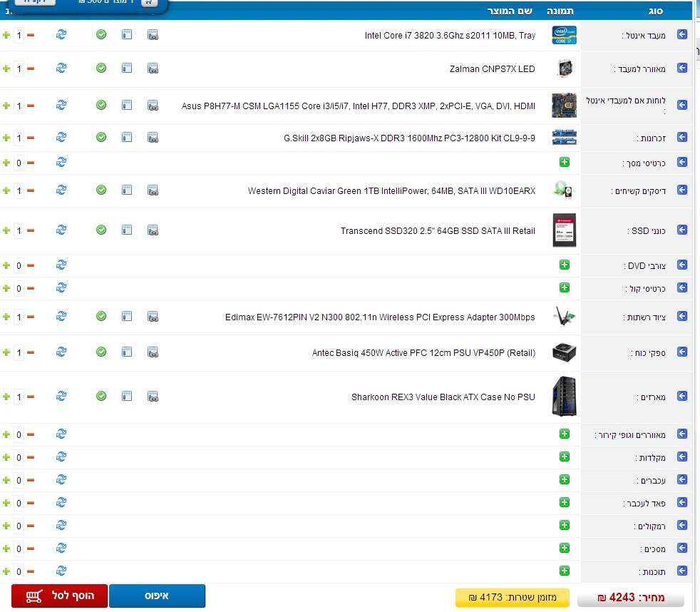Click Sharkoon REX3 case thumbnail image
This screenshot has width=700, height=612.
coord(564,397)
